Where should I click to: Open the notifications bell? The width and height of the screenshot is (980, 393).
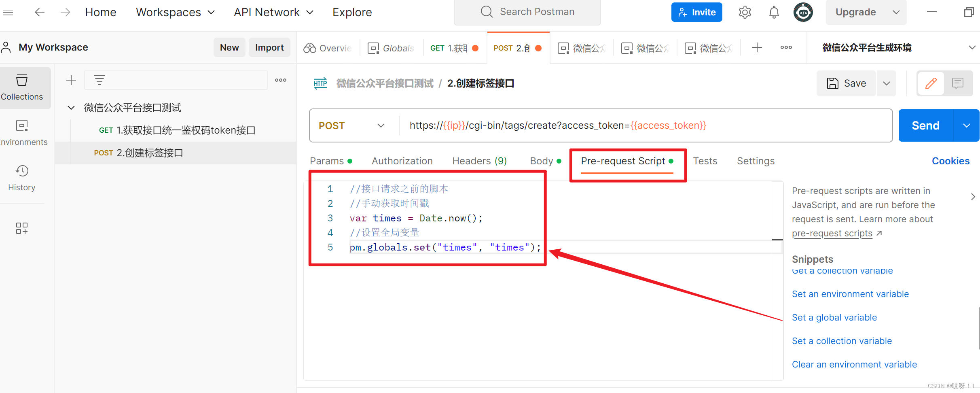point(774,12)
